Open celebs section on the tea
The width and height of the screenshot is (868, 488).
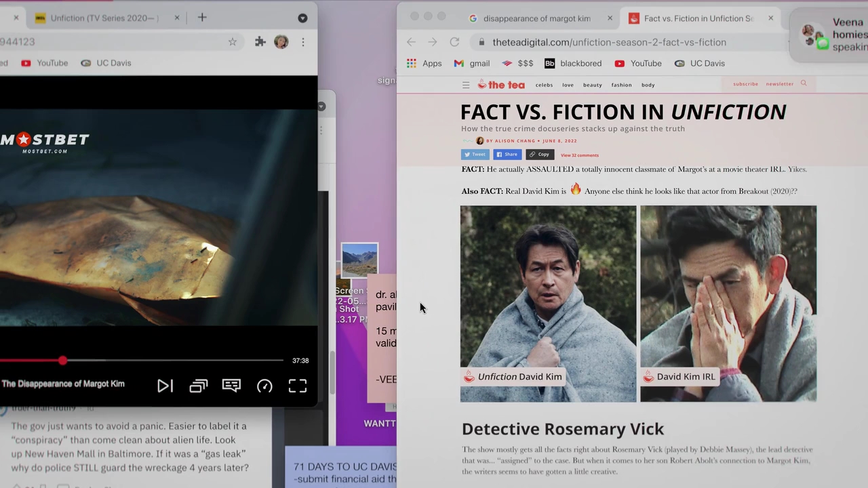[544, 85]
